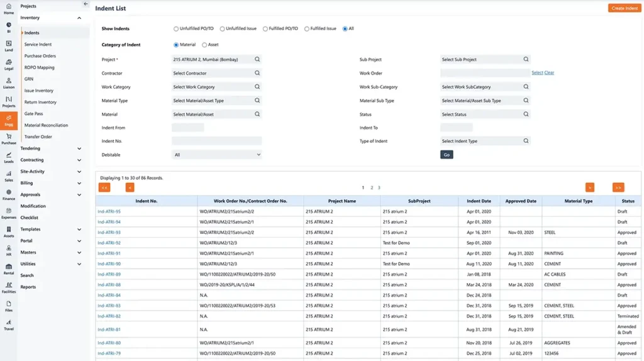Go to the last page with >> button
The image size is (644, 361).
(618, 187)
